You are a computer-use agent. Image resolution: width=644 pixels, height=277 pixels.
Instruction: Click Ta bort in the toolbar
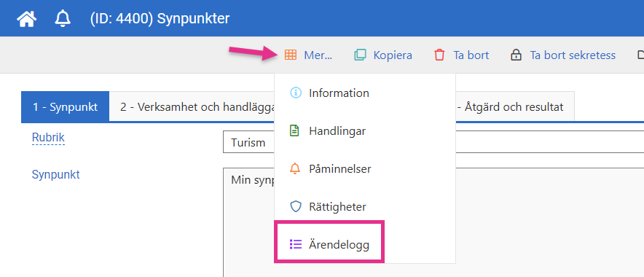point(462,55)
